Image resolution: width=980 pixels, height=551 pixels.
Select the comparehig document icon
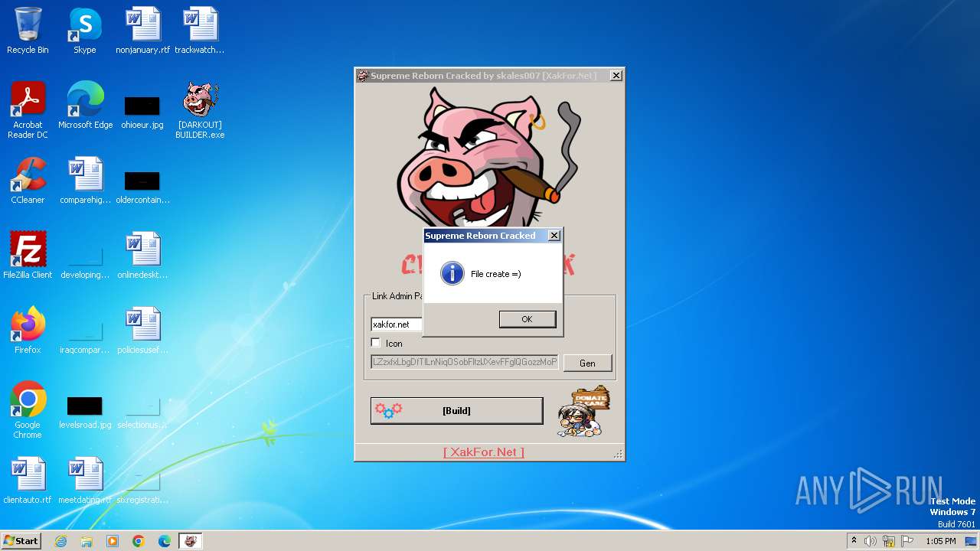[85, 181]
